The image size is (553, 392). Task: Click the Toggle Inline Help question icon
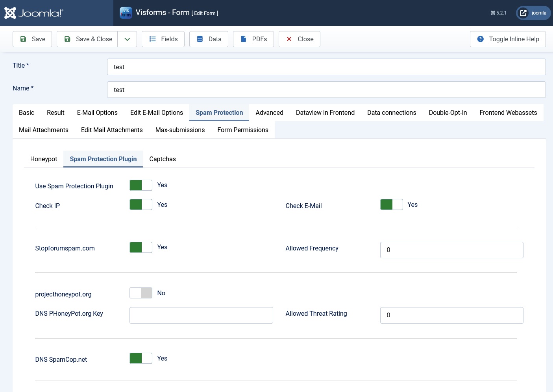(x=480, y=39)
